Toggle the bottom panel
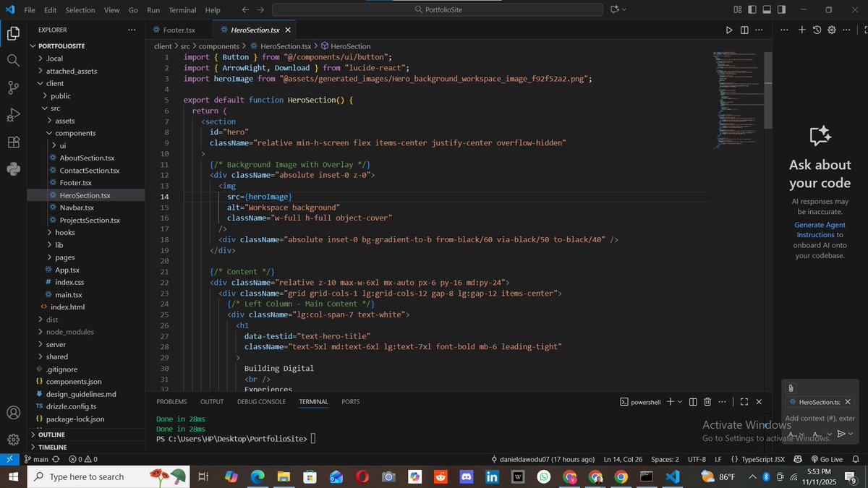Image resolution: width=868 pixels, height=488 pixels. click(x=767, y=9)
